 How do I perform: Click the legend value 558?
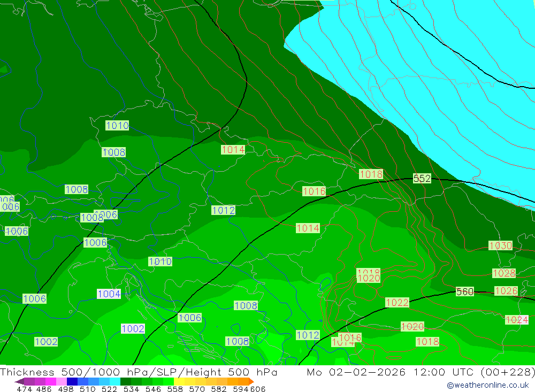pyautogui.click(x=175, y=389)
